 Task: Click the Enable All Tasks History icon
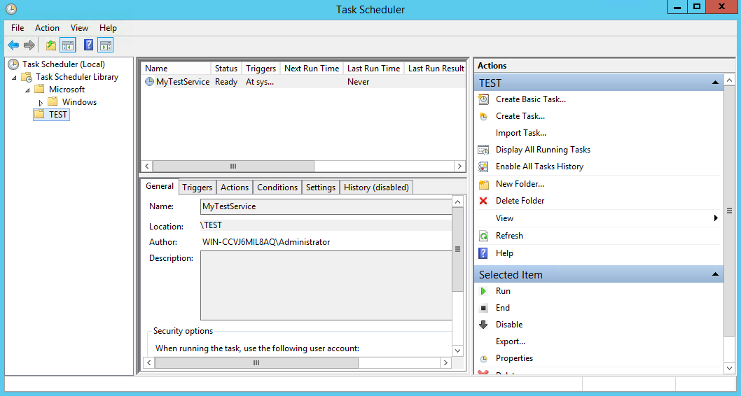[x=483, y=166]
